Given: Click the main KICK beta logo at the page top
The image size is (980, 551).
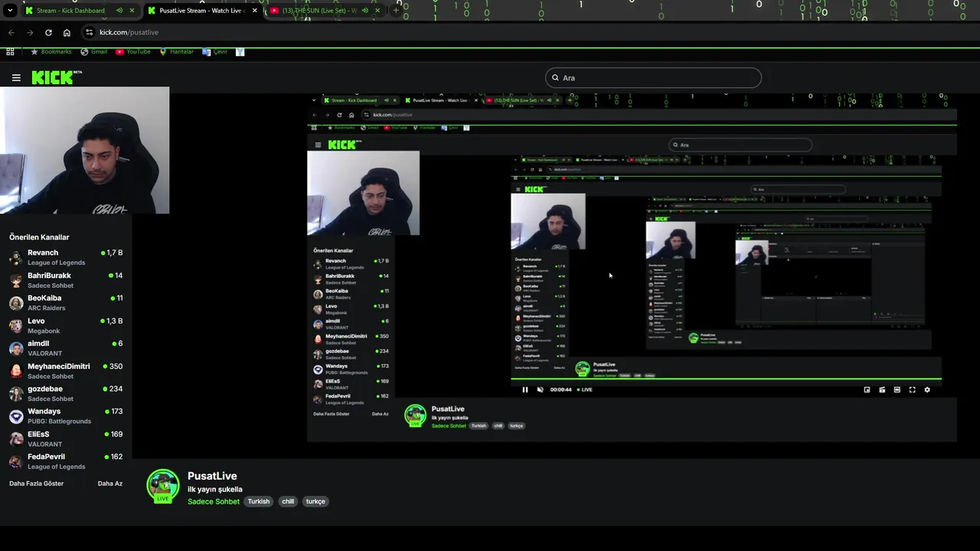Looking at the screenshot, I should click(x=57, y=77).
